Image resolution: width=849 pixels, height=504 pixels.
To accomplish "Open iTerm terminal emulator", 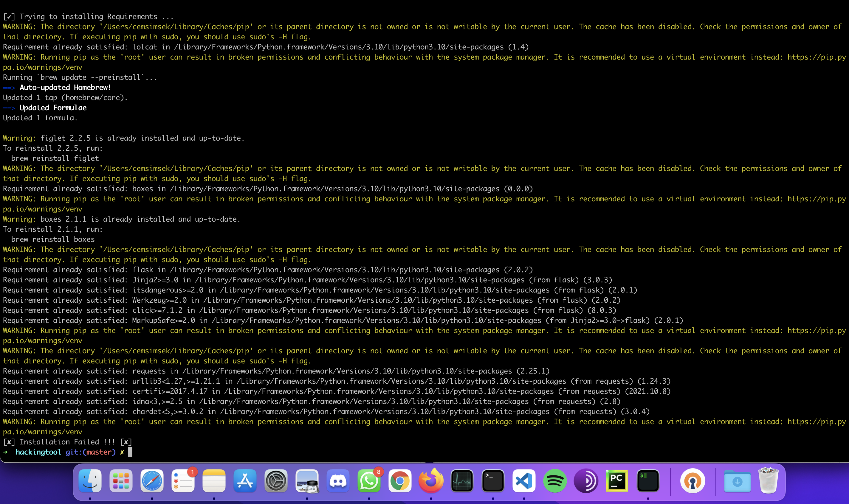I will pyautogui.click(x=648, y=480).
